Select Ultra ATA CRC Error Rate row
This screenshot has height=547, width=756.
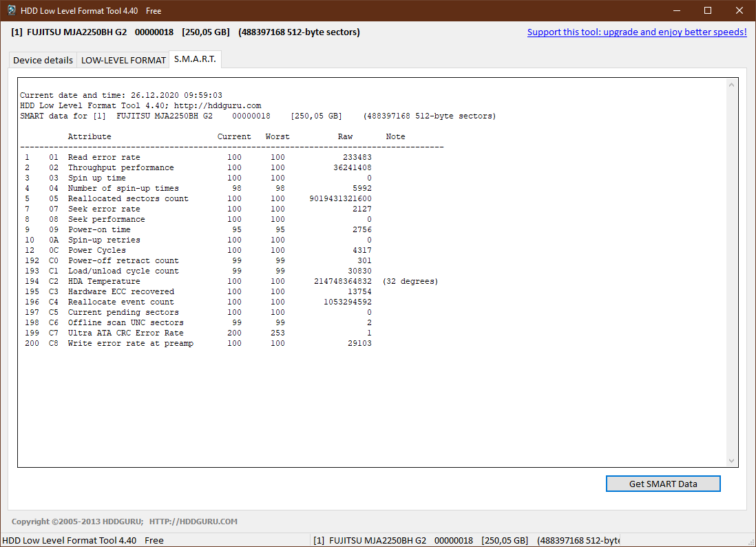198,333
